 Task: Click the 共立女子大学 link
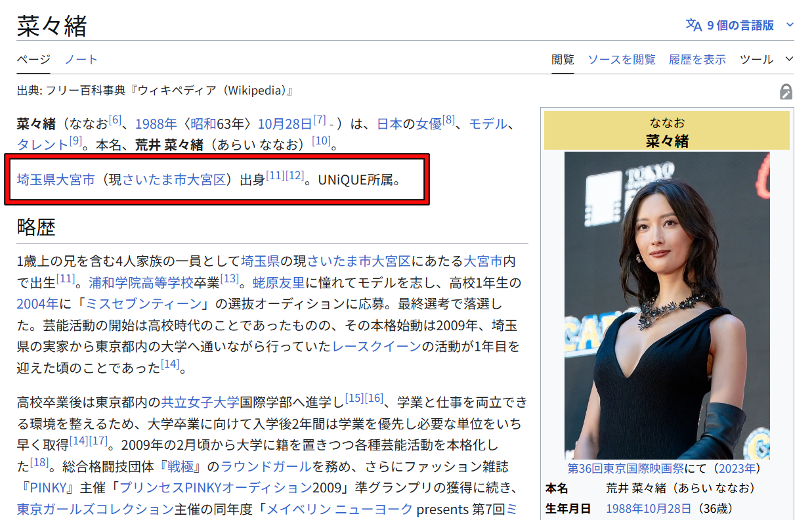(x=200, y=401)
